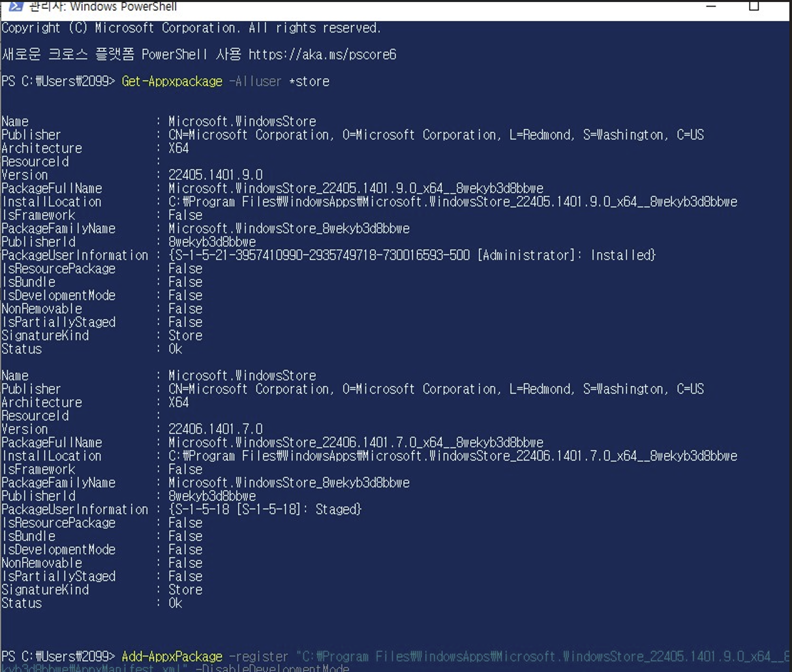Viewport: 792px width, 672px height.
Task: Click PackageUserInformation label beside the Staged entry
Action: 75,510
